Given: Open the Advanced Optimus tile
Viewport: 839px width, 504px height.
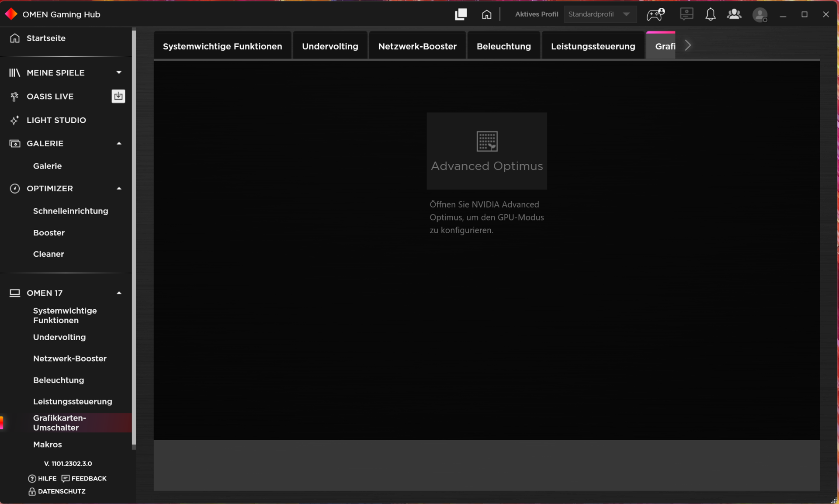Looking at the screenshot, I should point(486,151).
